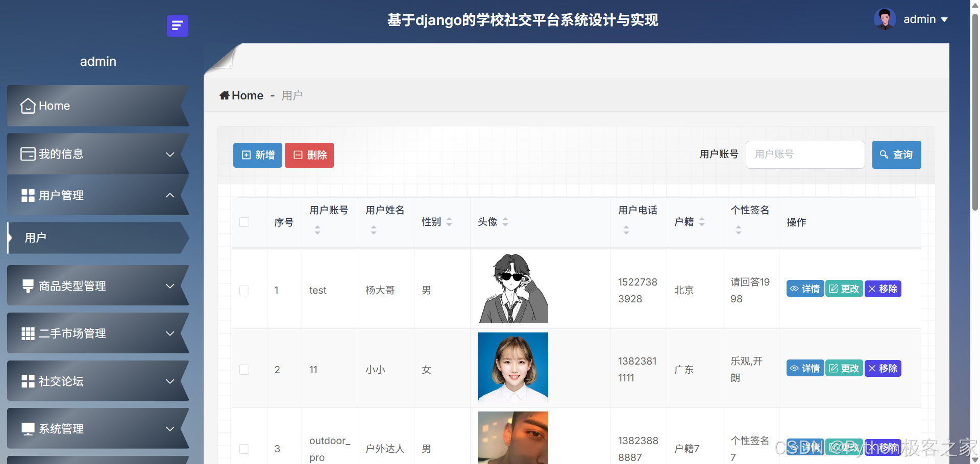Click 社交论坛 squares icon
The width and height of the screenshot is (980, 464).
28,381
